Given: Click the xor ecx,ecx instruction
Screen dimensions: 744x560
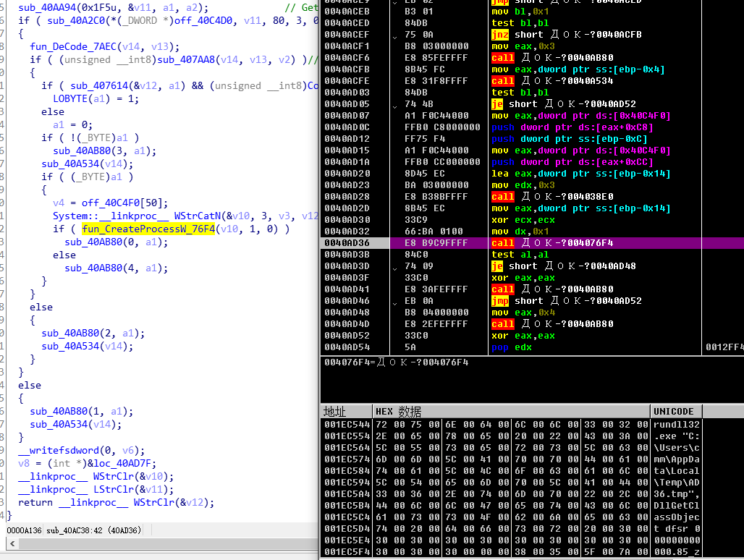Looking at the screenshot, I should click(523, 220).
